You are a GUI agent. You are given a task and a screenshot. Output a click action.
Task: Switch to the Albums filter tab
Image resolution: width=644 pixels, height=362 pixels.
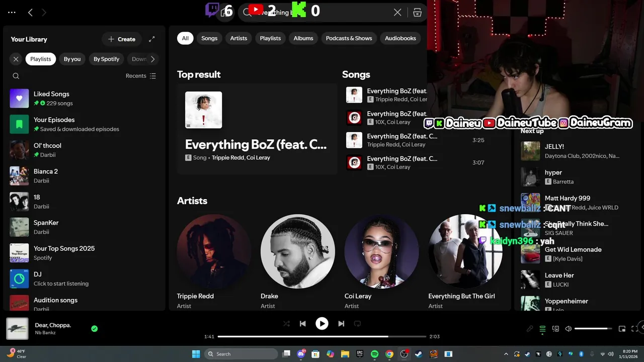pos(303,38)
